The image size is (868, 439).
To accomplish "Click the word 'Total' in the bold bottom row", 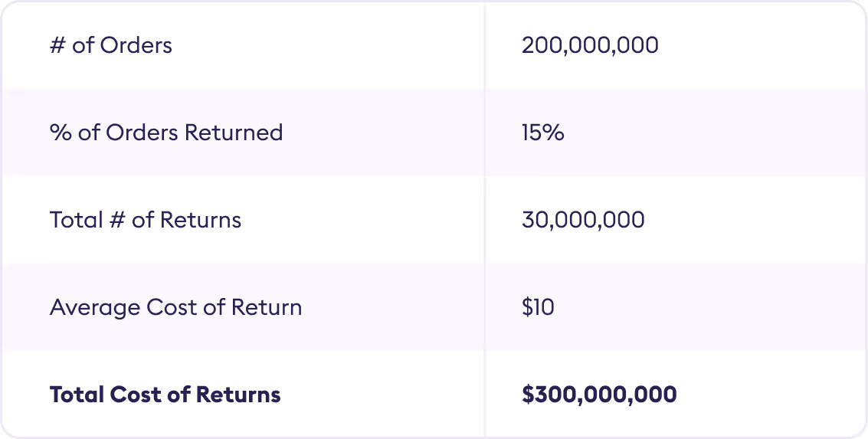I will coord(77,395).
